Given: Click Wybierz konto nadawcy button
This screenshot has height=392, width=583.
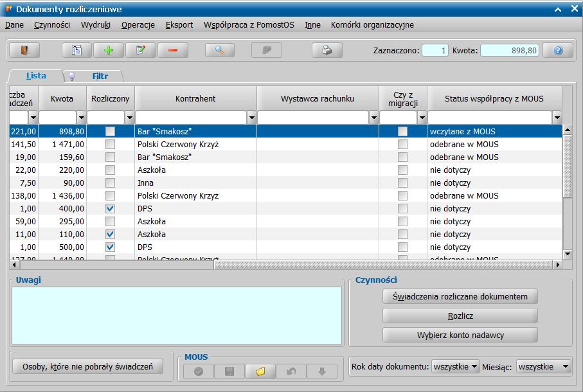Looking at the screenshot, I should 460,335.
